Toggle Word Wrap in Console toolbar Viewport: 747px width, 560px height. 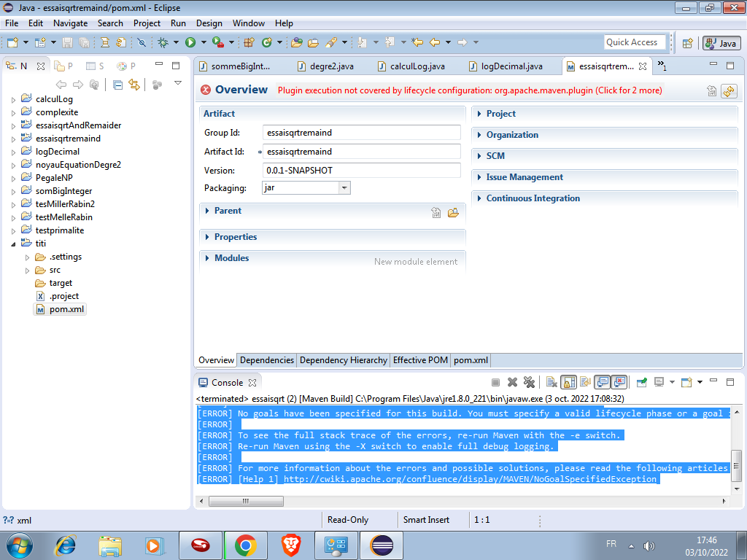pos(585,382)
